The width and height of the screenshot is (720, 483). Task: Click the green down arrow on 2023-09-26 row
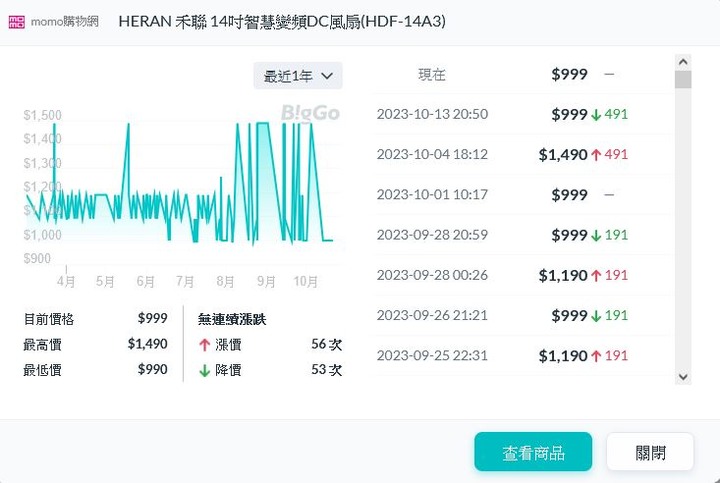[x=596, y=316]
